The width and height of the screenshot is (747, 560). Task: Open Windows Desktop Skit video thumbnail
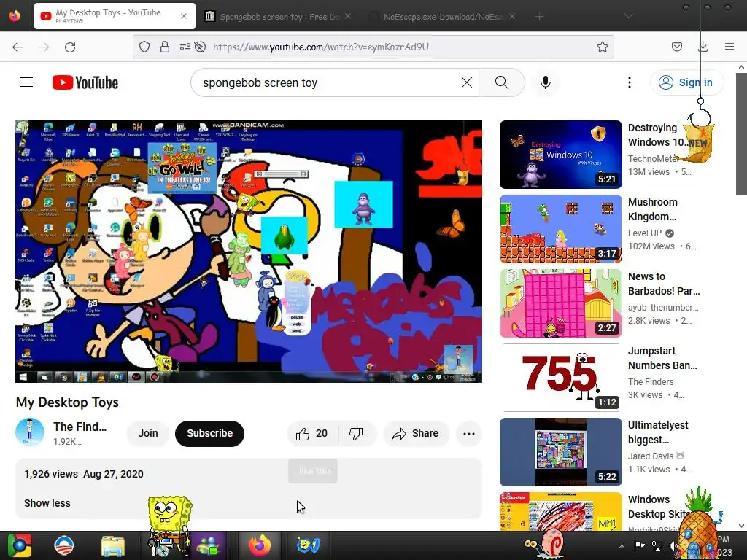pos(561,511)
